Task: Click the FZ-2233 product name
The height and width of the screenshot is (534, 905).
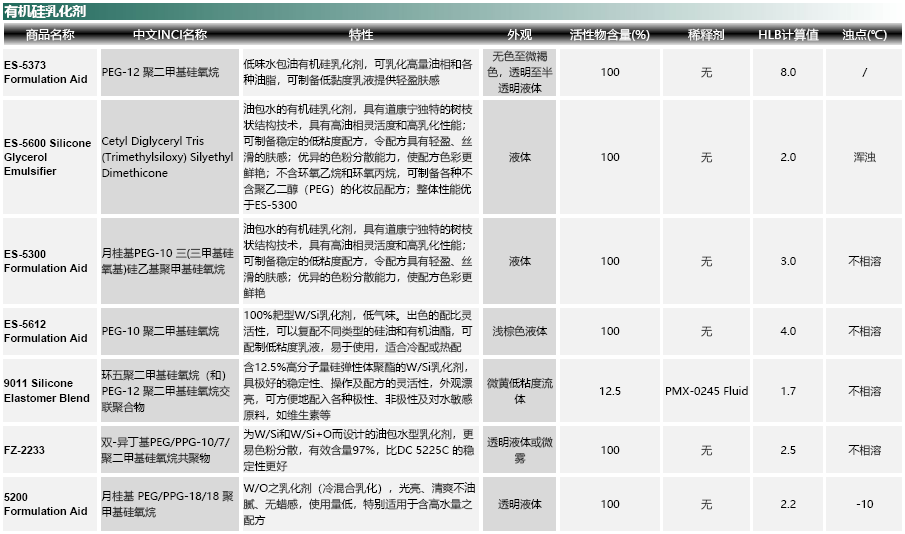Action: (x=26, y=450)
